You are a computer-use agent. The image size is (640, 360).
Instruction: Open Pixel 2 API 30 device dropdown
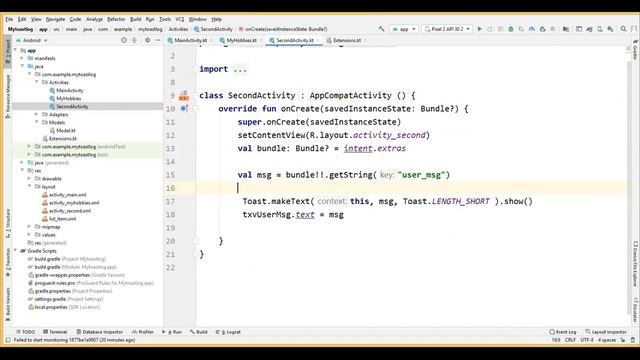[447, 29]
